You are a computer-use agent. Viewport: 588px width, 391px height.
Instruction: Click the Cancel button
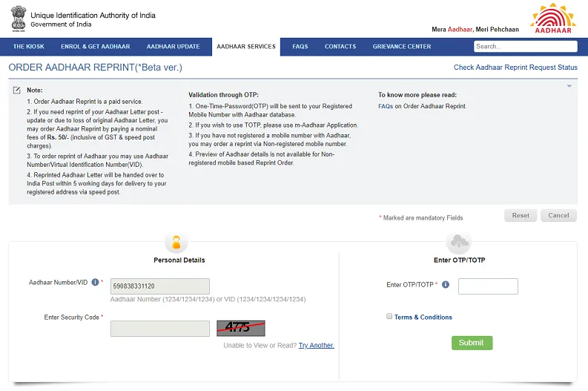click(558, 215)
